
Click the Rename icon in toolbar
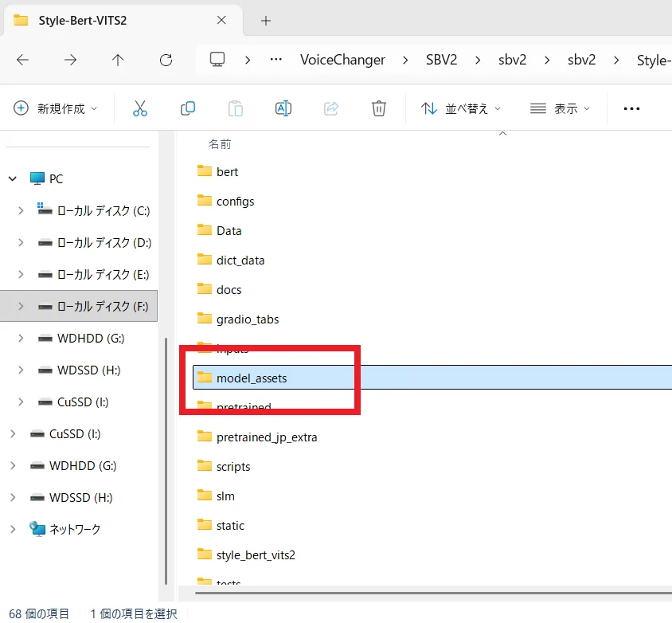tap(283, 108)
